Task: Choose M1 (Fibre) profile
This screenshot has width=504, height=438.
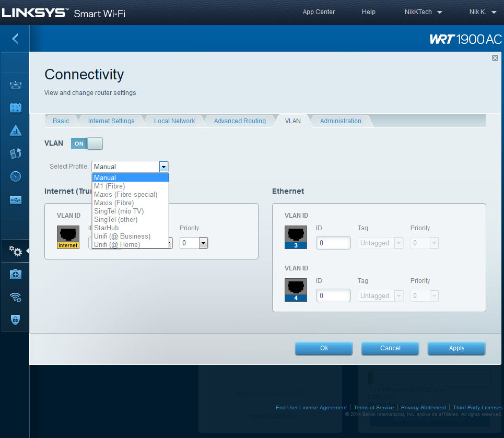Action: 131,186
